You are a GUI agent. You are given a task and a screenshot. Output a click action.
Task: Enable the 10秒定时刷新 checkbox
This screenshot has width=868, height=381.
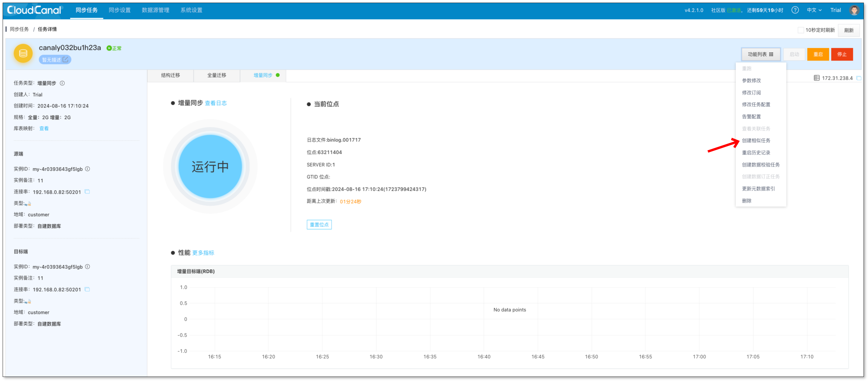coord(801,30)
